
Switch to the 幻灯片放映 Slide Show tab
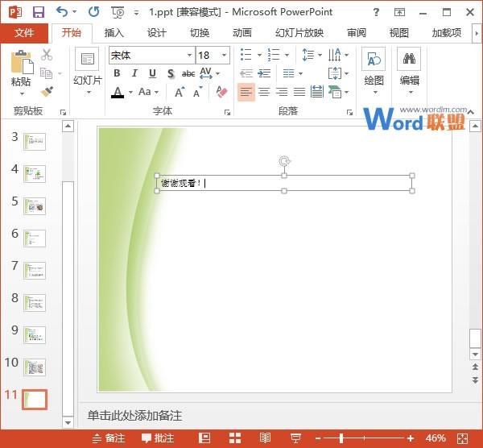coord(299,33)
